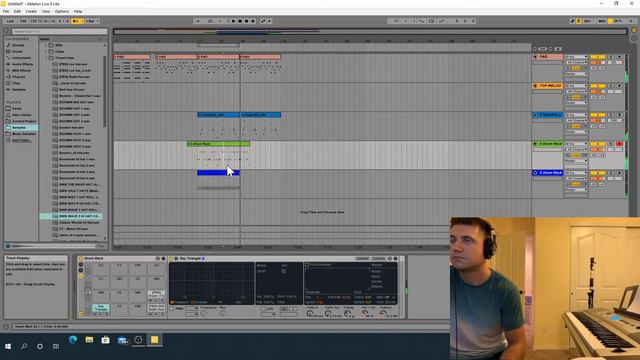640x360 pixels.
Task: Open the Edit menu
Action: [17, 11]
